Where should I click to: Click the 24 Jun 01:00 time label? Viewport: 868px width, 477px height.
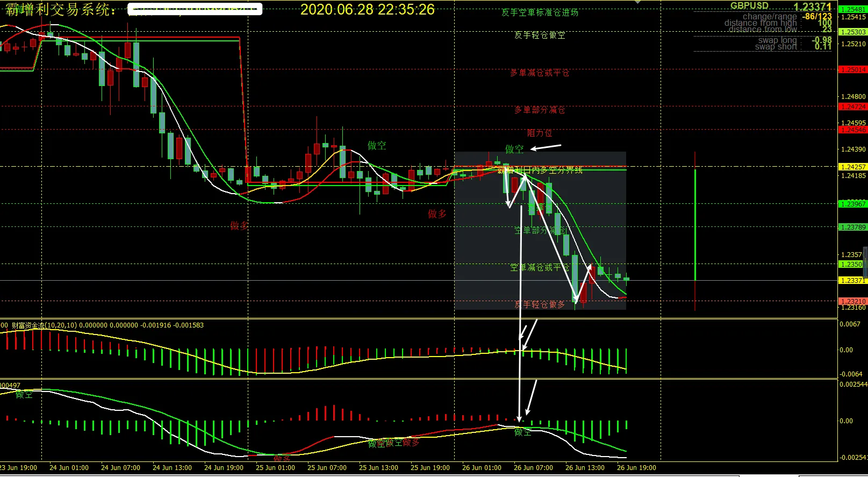coord(69,468)
